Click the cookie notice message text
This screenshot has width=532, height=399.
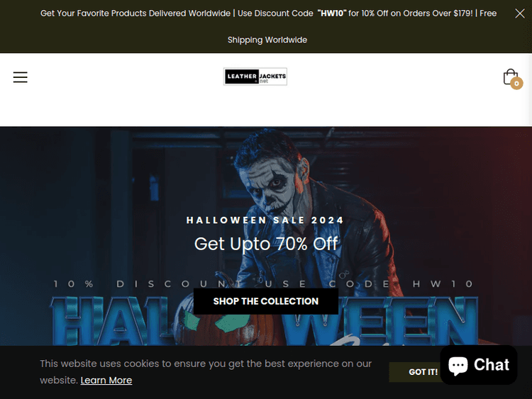(x=206, y=372)
